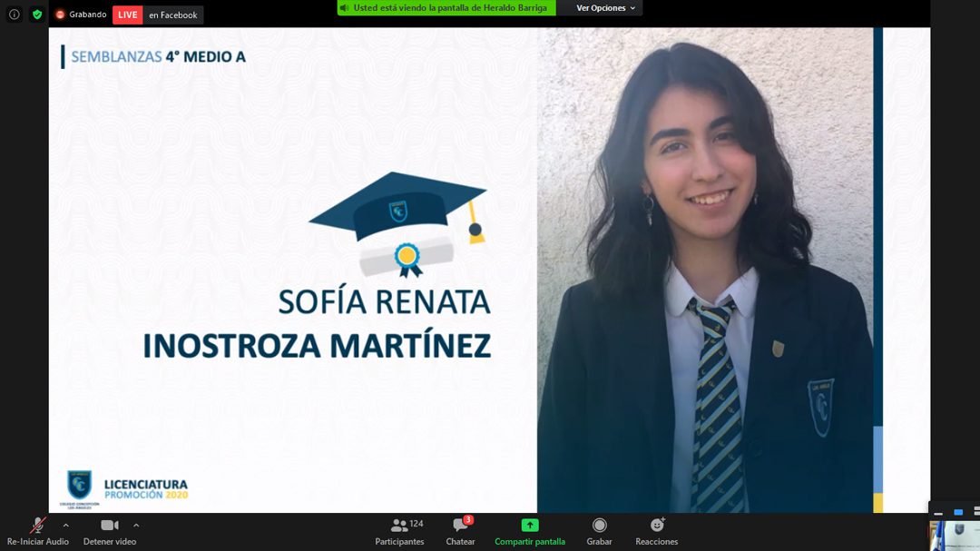The image size is (980, 551).
Task: Click the 124 participants count
Action: (x=416, y=524)
